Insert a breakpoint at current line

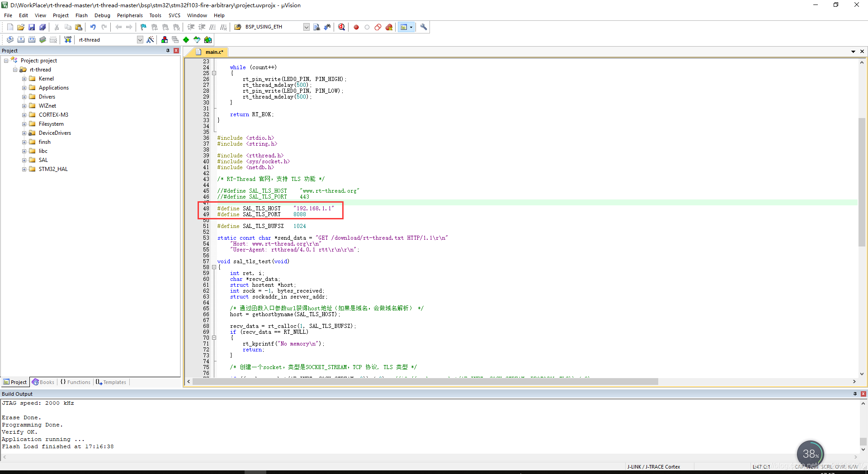(356, 27)
